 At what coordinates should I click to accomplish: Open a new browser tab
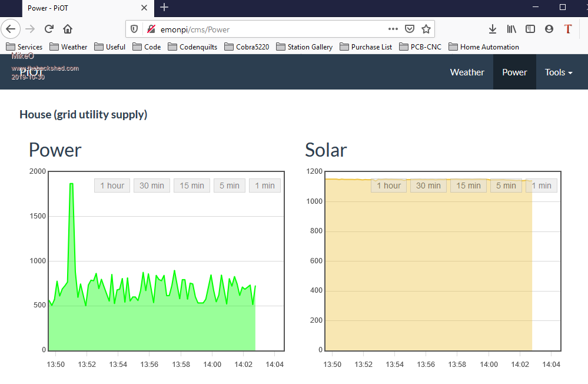(164, 7)
